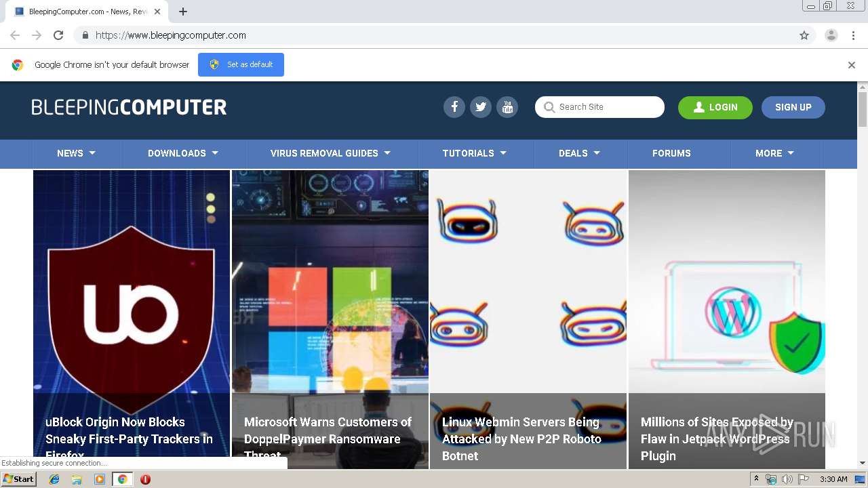View site security padlock info

pos(85,35)
